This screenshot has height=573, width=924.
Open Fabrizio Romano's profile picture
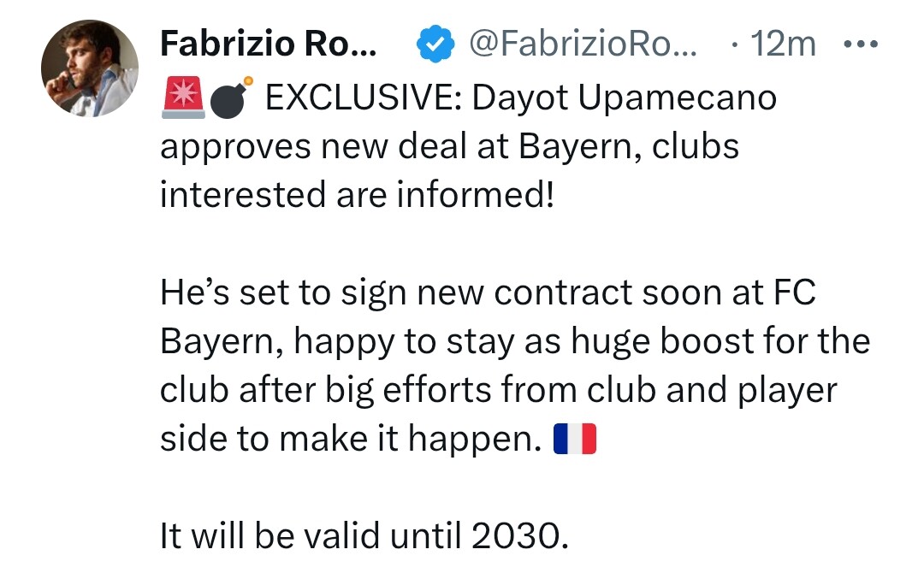(x=90, y=68)
